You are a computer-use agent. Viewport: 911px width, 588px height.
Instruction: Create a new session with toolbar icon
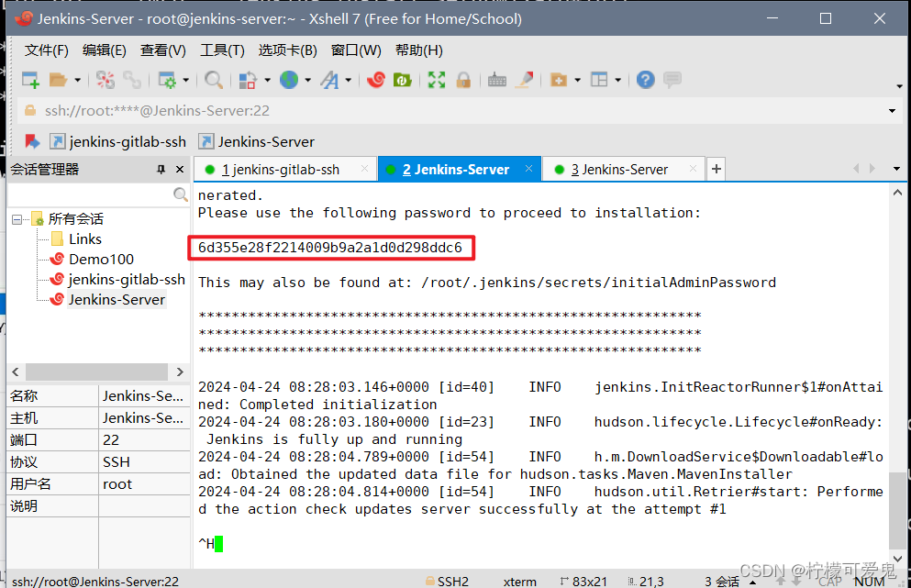(30, 80)
